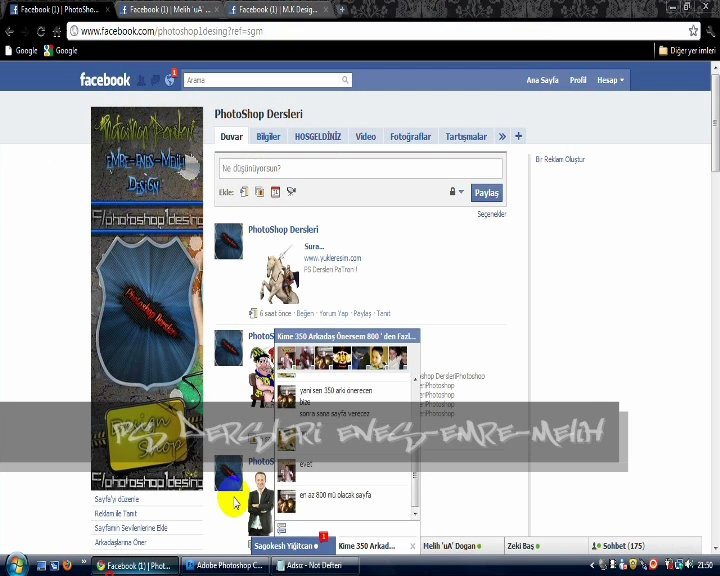
Task: Bookmark page with the star icon
Action: click(693, 31)
